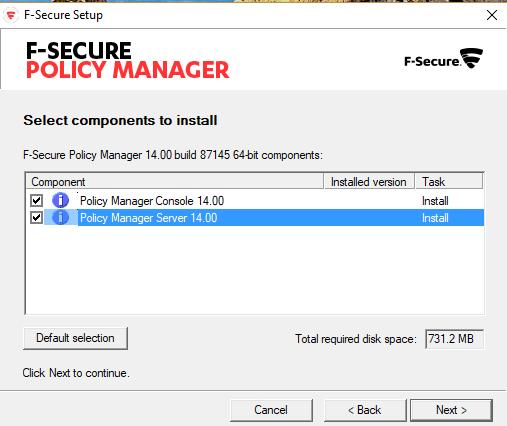Uncheck the Policy Manager Console 14.00 checkbox

pos(36,201)
